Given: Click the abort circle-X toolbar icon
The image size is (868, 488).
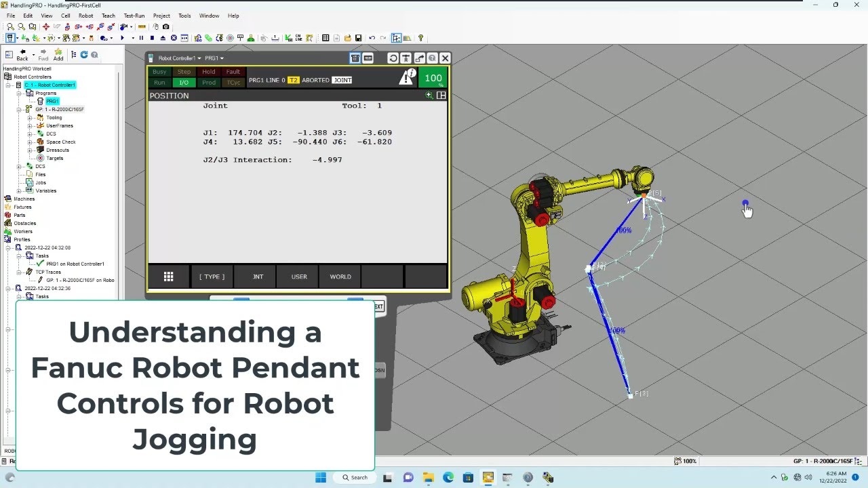Looking at the screenshot, I should coord(174,38).
